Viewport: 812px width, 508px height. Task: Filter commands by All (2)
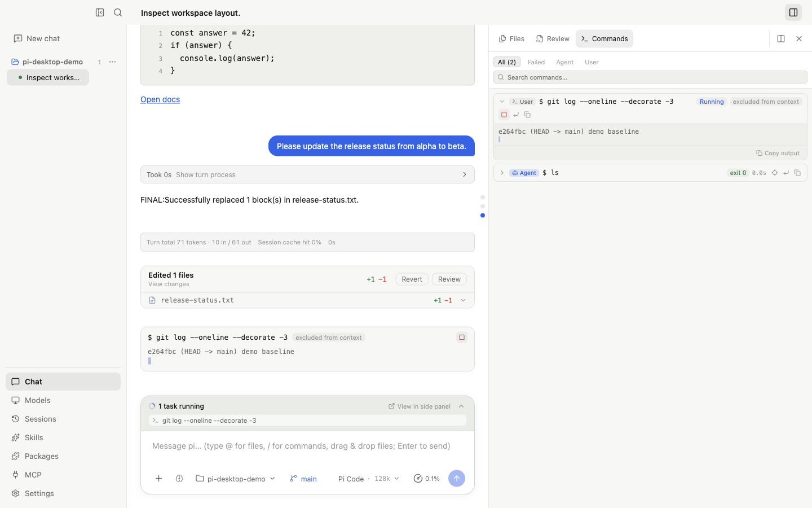point(507,62)
